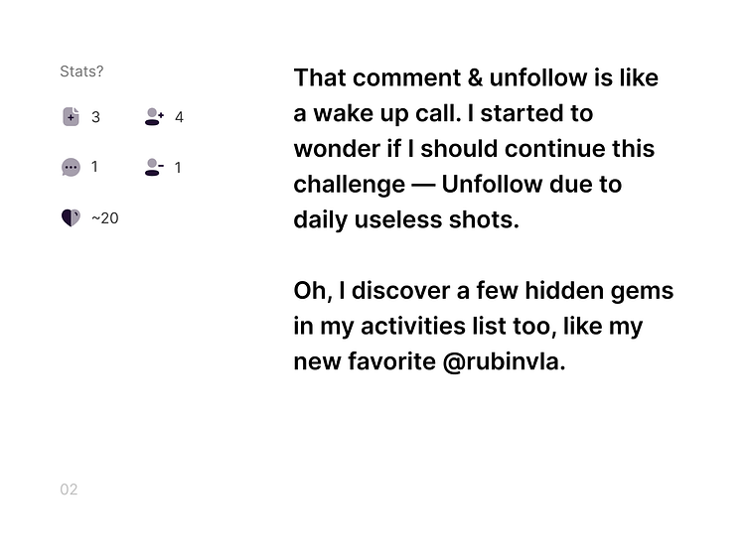Click the count beside the person-minus icon

[178, 168]
